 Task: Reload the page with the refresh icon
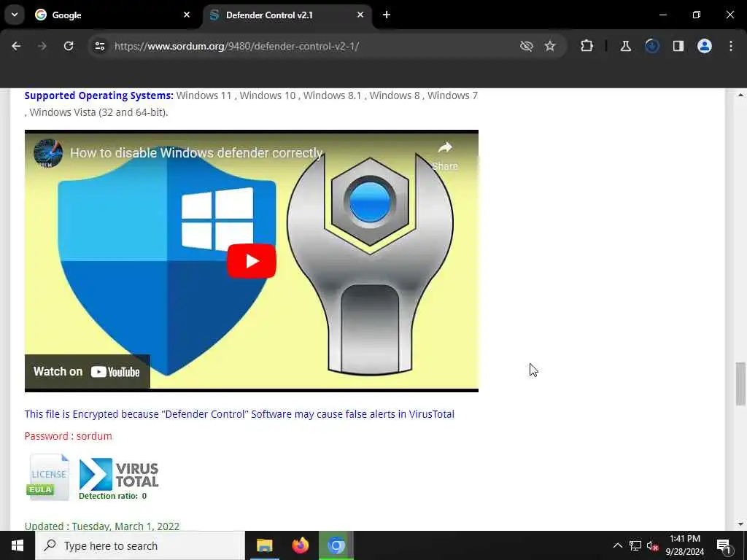tap(69, 46)
